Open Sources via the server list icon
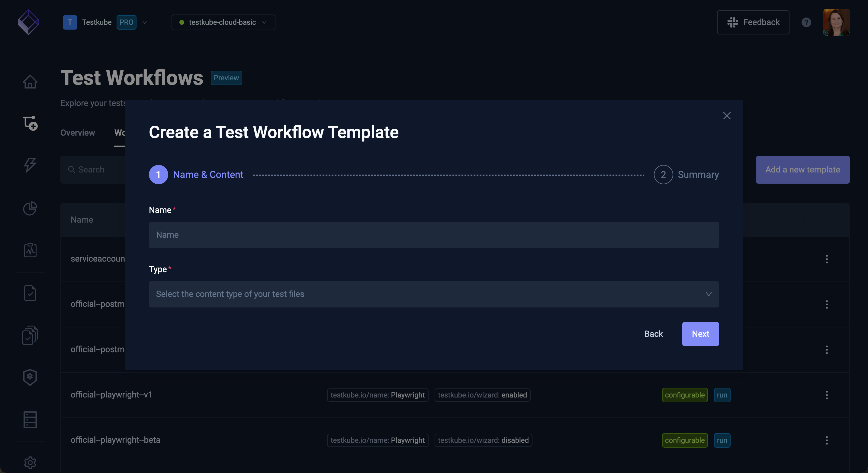868x473 pixels. pos(30,420)
